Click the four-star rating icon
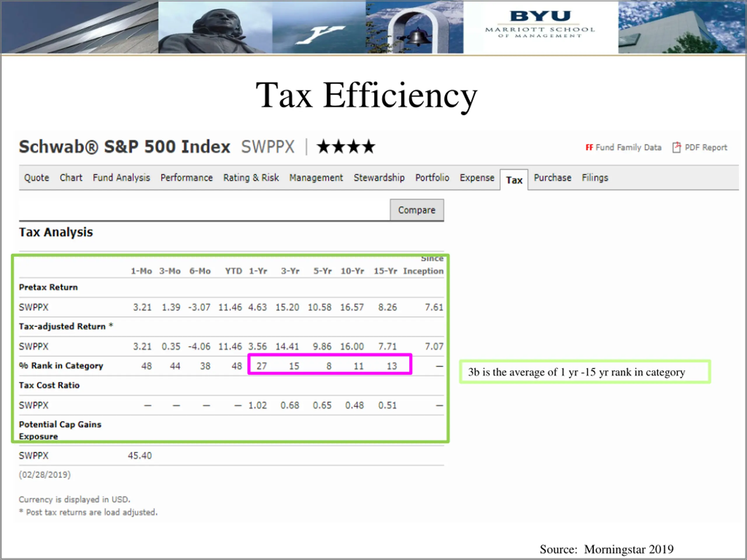 point(346,147)
